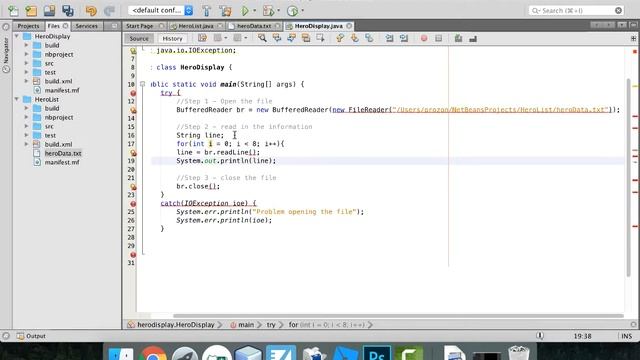
Task: Shift line right in editor toolbar
Action: coord(404,38)
